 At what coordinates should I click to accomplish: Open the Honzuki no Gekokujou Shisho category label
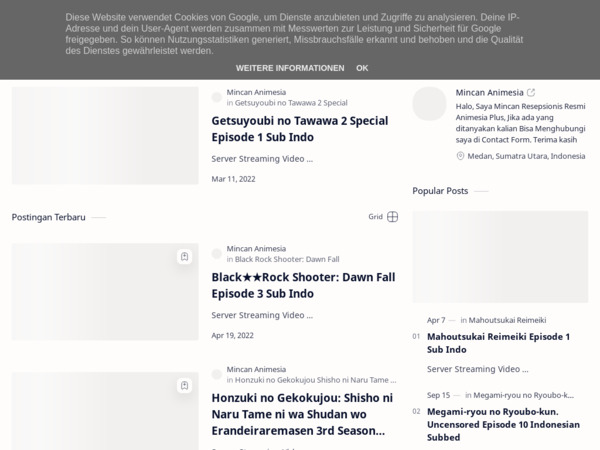(x=316, y=380)
